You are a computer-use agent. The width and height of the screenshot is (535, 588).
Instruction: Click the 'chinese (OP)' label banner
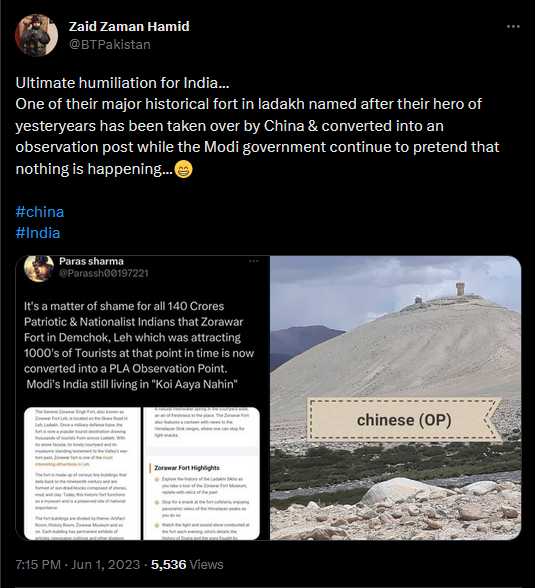pos(404,420)
